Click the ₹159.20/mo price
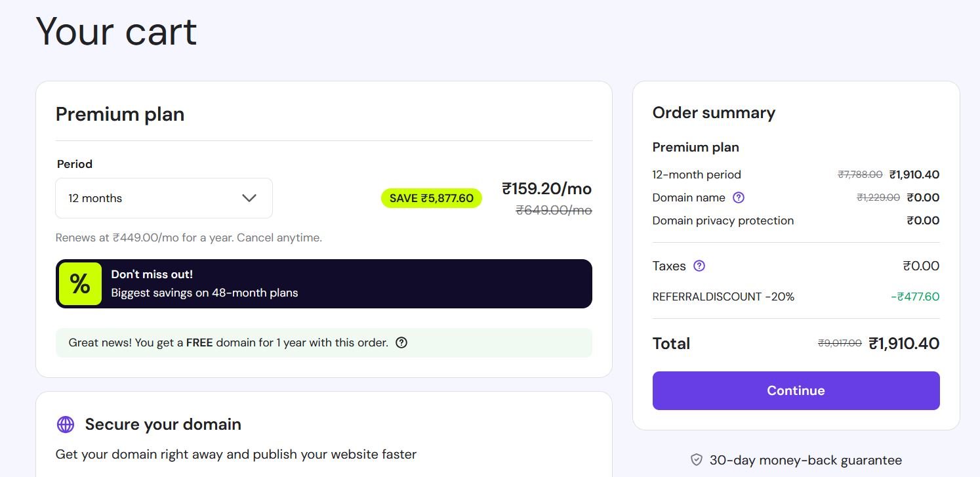980x477 pixels. 546,189
